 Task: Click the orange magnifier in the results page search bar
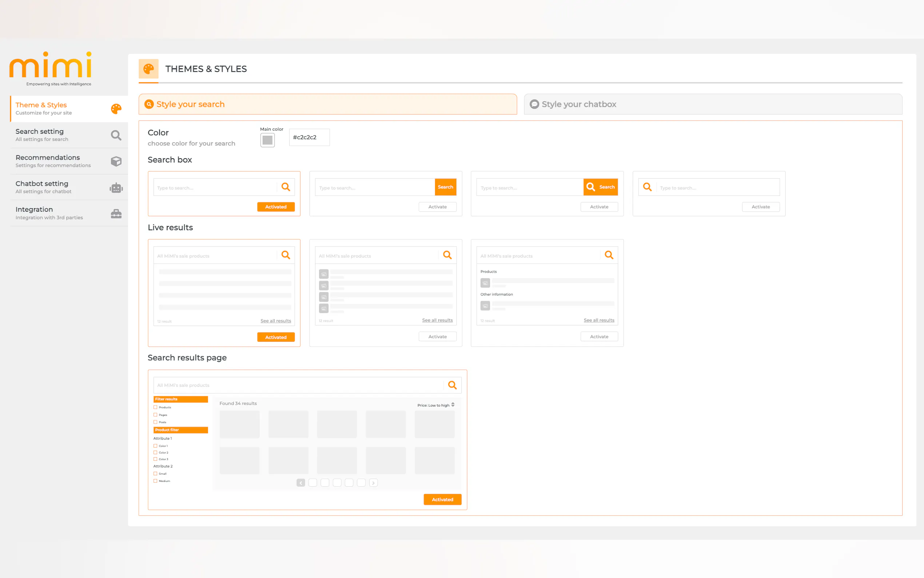pyautogui.click(x=452, y=385)
